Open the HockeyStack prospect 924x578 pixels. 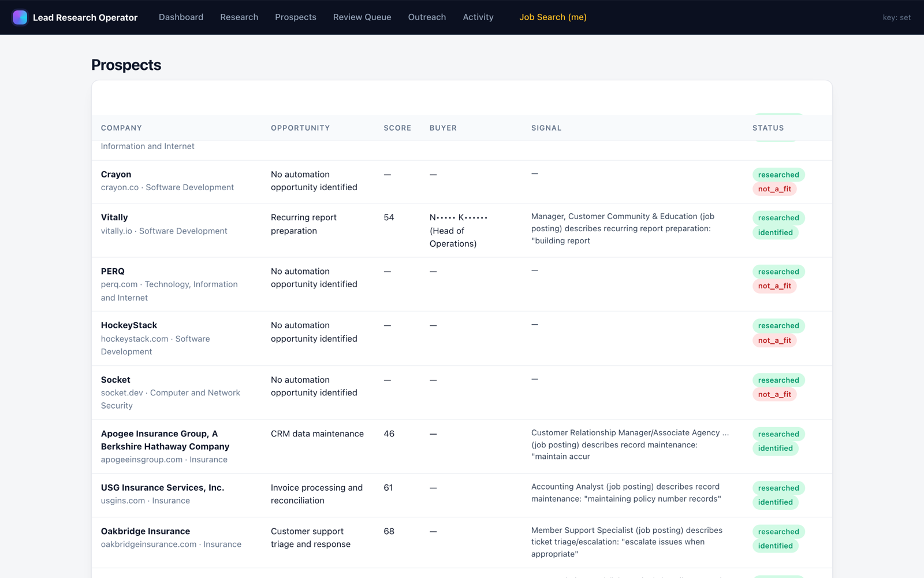(x=129, y=325)
